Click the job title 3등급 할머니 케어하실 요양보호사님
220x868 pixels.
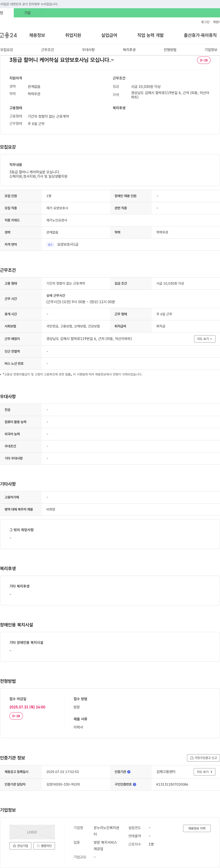tap(61, 60)
